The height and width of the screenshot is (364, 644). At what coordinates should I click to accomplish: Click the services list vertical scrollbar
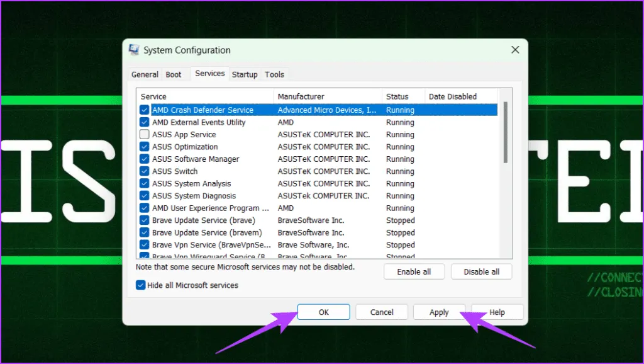coord(506,133)
